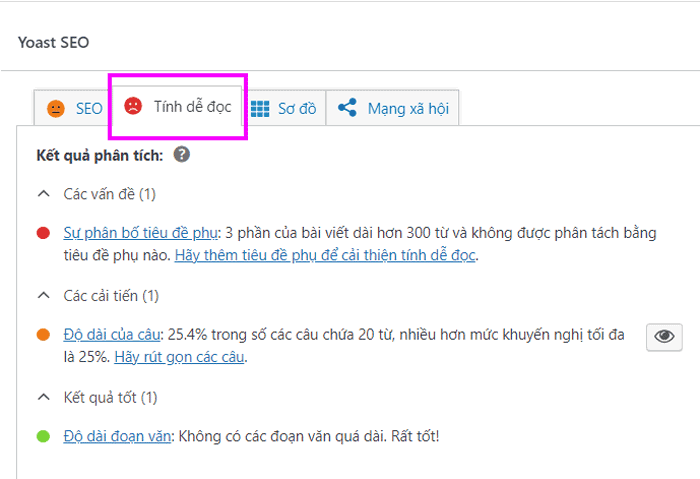
Task: Click the Kết quả phân tích: heading
Action: pos(100,155)
